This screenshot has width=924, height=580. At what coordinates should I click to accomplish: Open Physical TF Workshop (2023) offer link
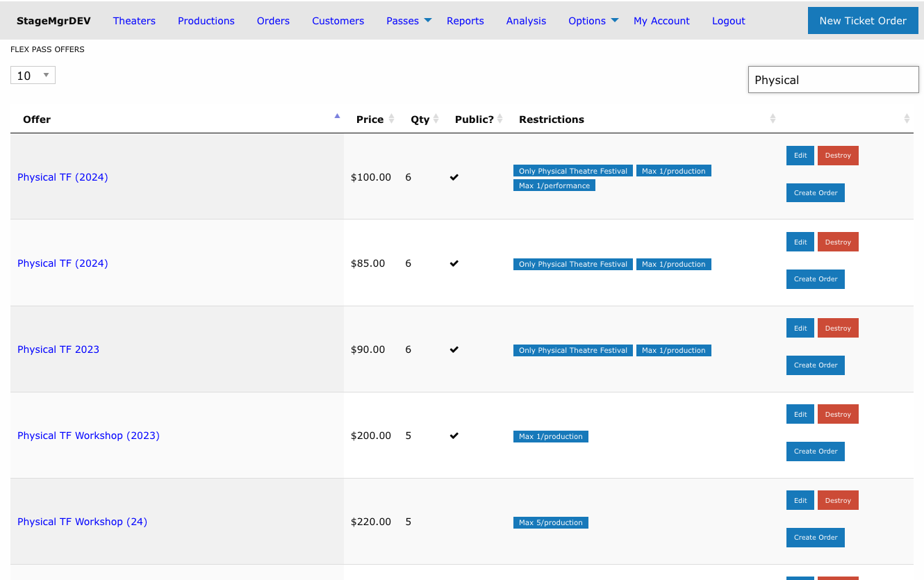coord(88,436)
